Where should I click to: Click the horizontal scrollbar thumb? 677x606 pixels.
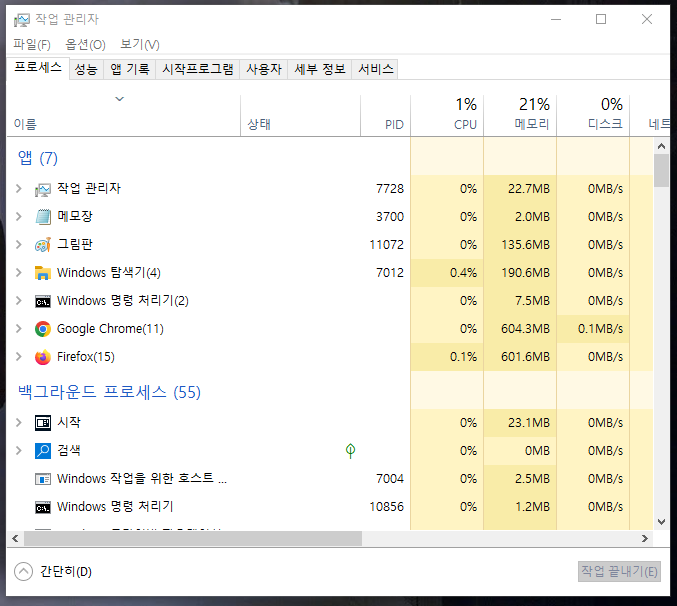click(x=193, y=538)
